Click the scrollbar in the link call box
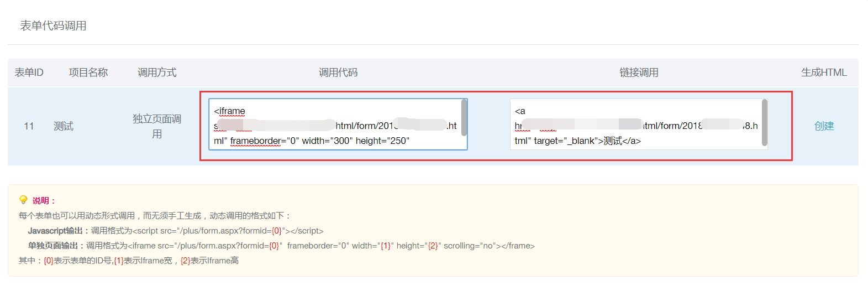 click(765, 123)
